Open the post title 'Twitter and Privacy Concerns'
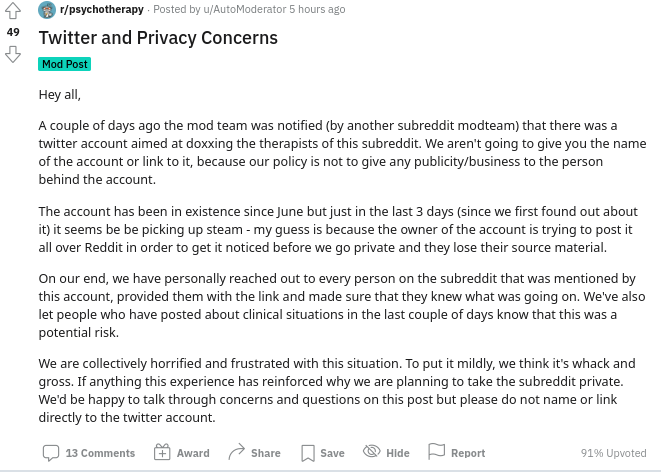Viewport: 661px width, 472px height. pyautogui.click(x=158, y=38)
